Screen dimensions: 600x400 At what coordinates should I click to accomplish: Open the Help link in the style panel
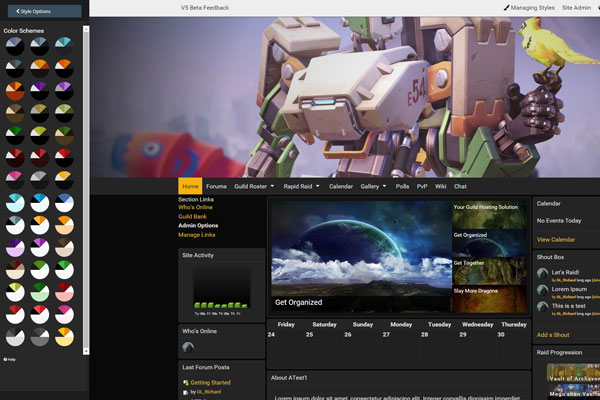(x=10, y=359)
